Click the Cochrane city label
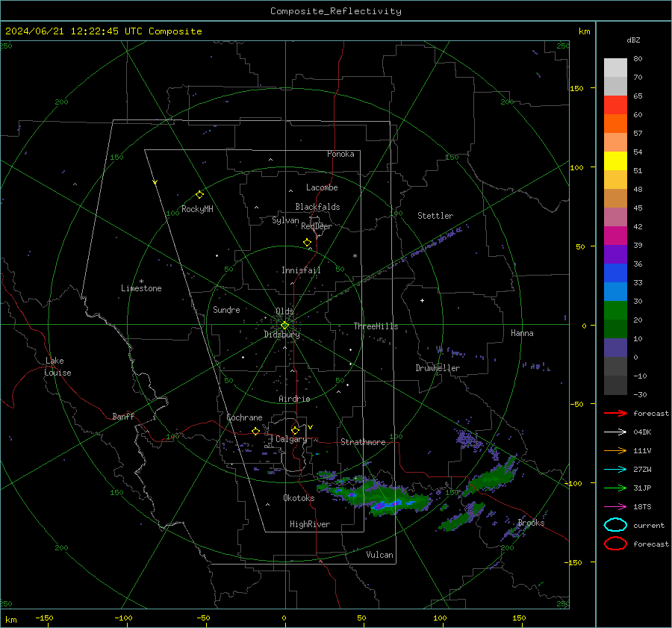Screen dimensions: 672x628 pos(244,417)
